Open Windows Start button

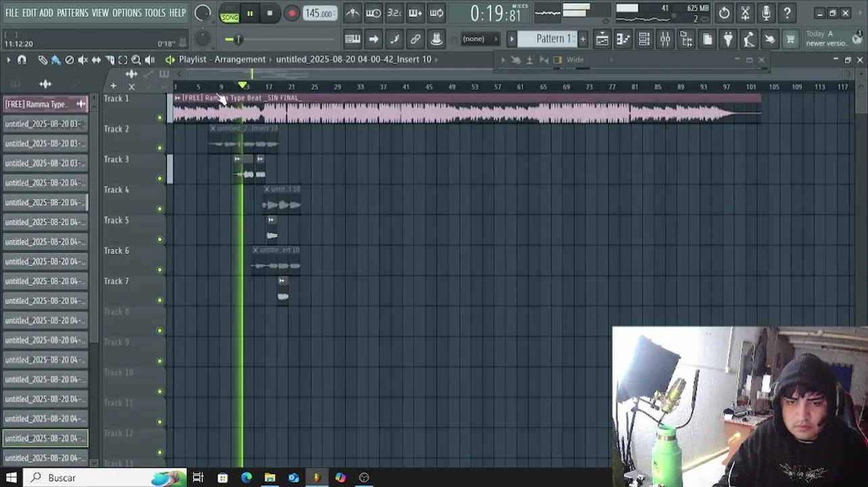pos(11,478)
